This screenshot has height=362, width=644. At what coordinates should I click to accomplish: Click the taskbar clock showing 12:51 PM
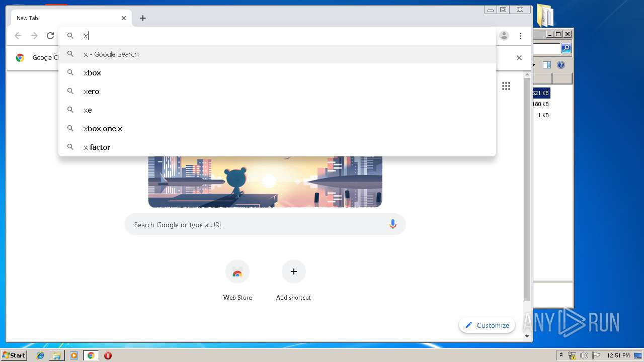[x=618, y=355]
